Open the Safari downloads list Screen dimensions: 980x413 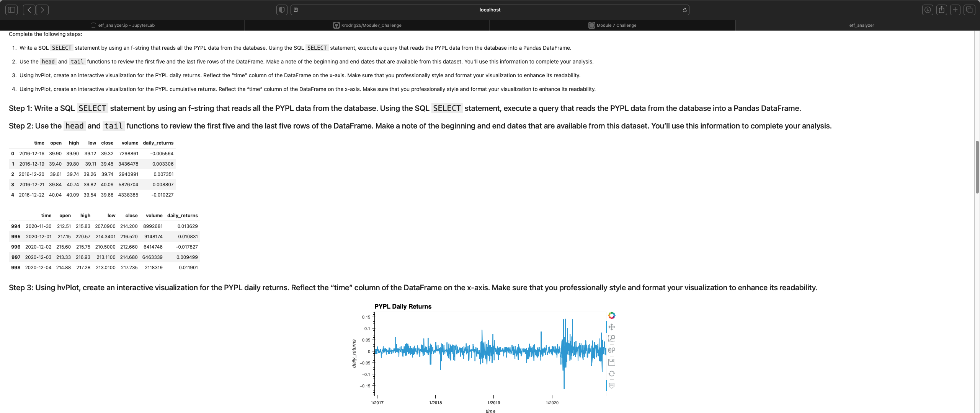pyautogui.click(x=928, y=10)
